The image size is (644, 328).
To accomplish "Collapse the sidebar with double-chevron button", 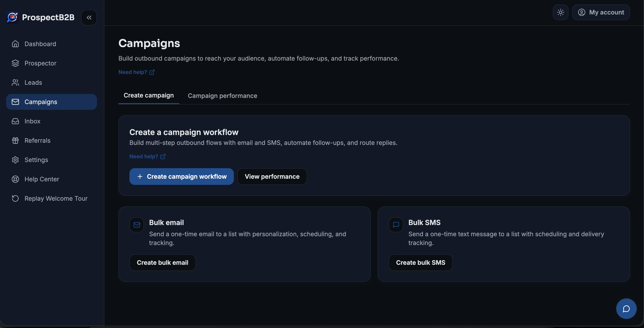I will click(89, 18).
